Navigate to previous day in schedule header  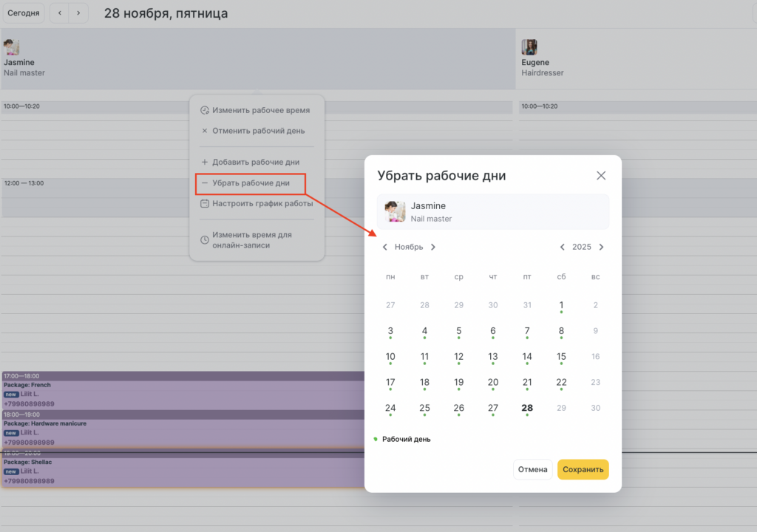(60, 13)
